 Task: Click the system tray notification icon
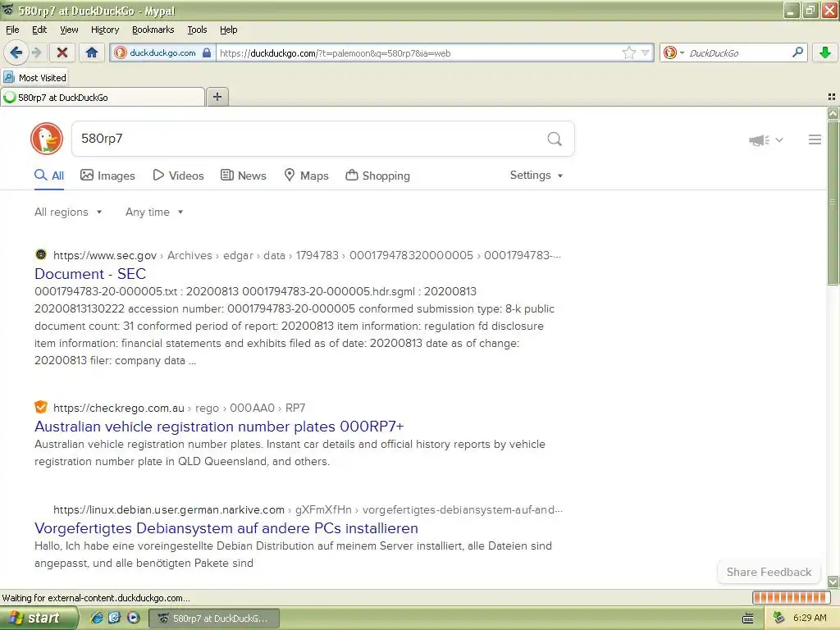(x=778, y=618)
